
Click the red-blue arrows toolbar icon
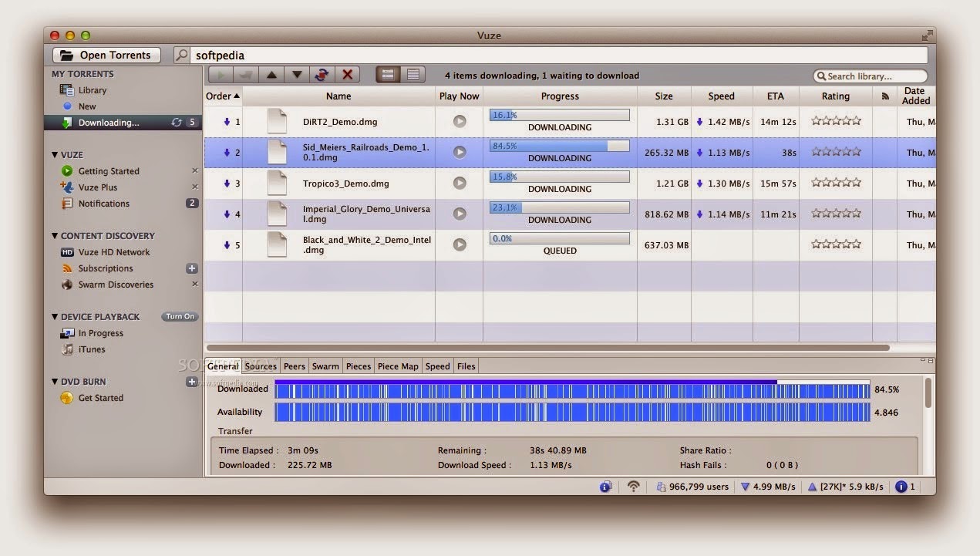322,75
